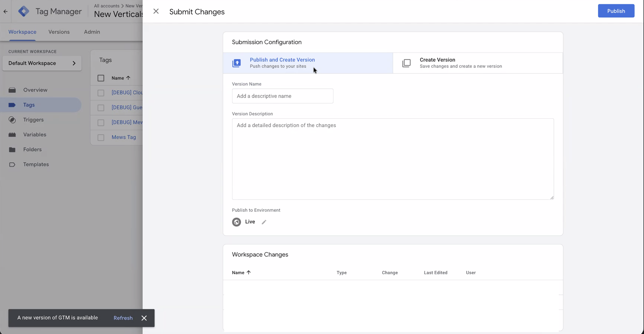Viewport: 644px width, 334px height.
Task: Switch to the Versions tab
Action: coord(59,32)
